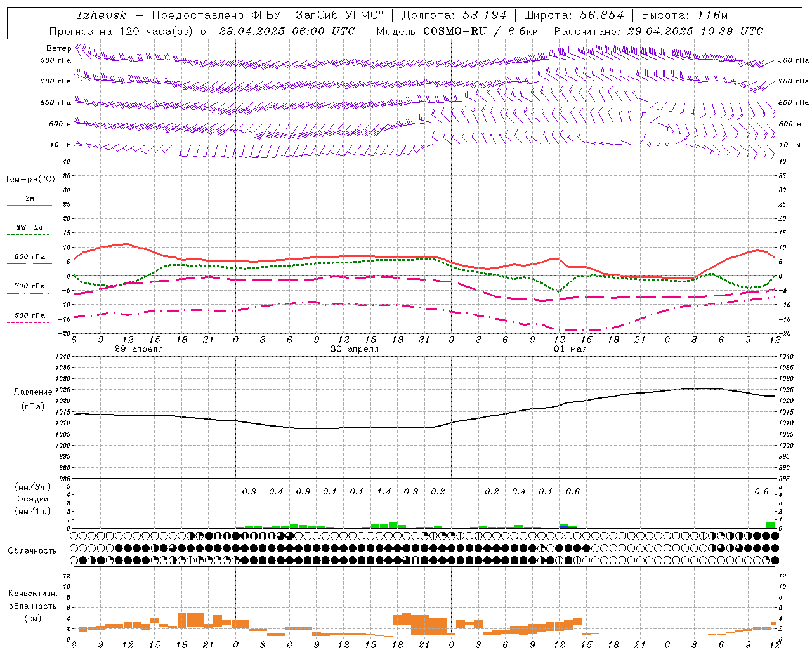
Task: Click the Конвективн. convective cloud label
Action: click(x=32, y=594)
